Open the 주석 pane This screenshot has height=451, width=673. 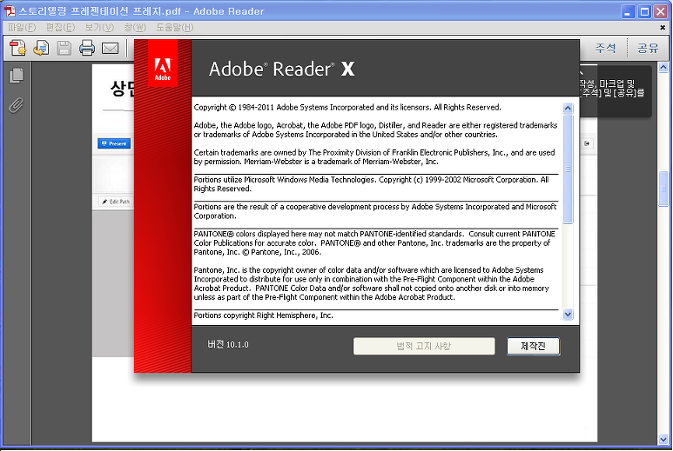tap(606, 48)
